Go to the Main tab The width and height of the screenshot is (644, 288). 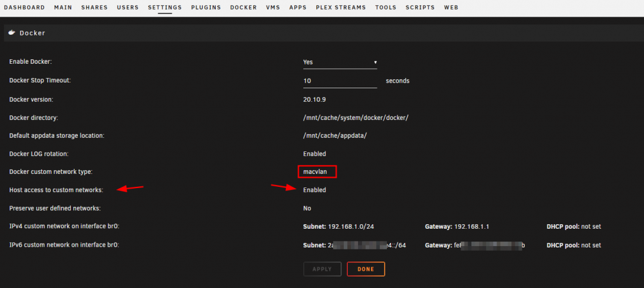pyautogui.click(x=63, y=7)
